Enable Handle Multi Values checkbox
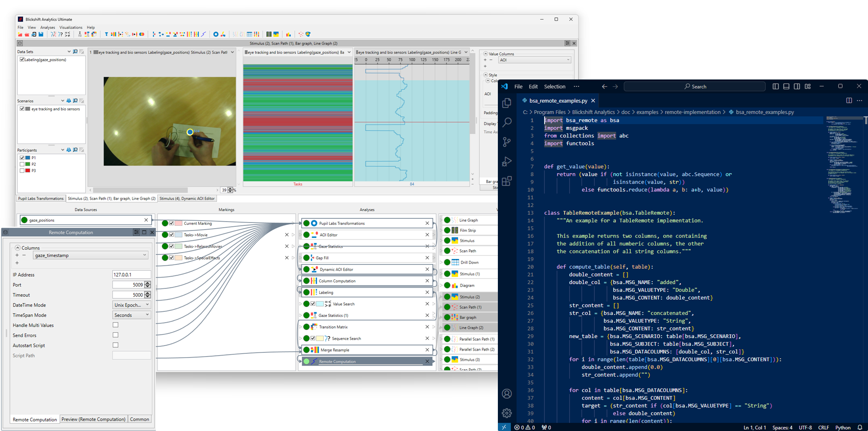868x431 pixels. [116, 325]
